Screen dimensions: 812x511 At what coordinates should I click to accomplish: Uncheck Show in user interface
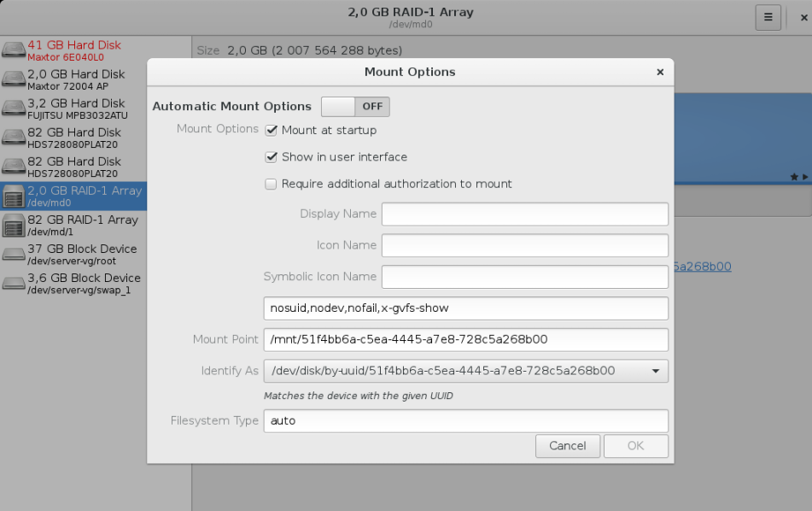click(x=271, y=157)
